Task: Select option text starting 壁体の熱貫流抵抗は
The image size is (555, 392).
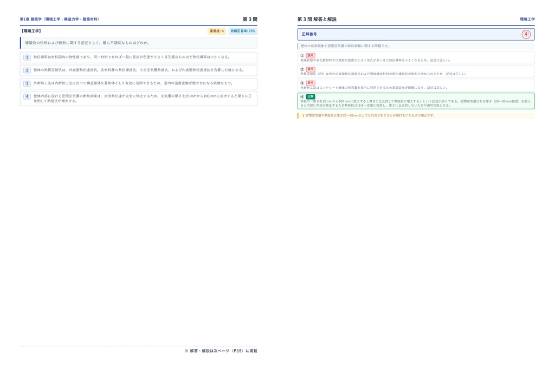Action: click(139, 70)
